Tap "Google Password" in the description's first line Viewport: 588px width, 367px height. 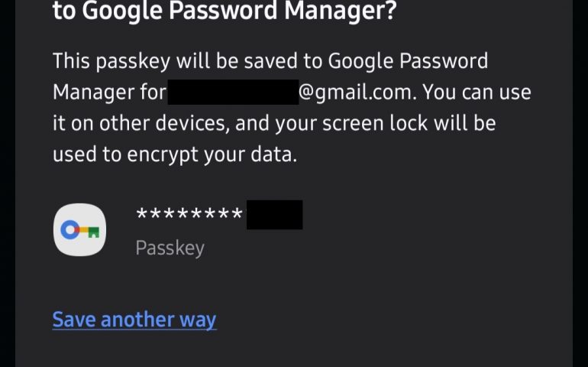point(408,61)
